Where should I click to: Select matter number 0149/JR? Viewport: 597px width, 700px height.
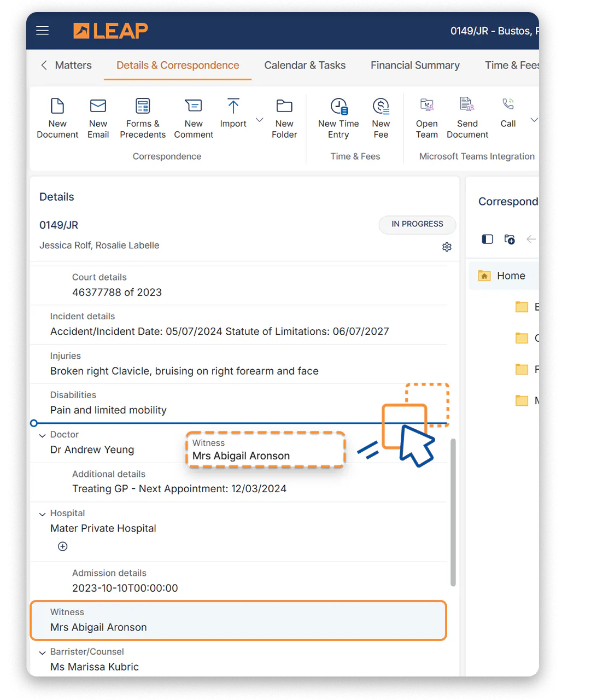pyautogui.click(x=59, y=225)
